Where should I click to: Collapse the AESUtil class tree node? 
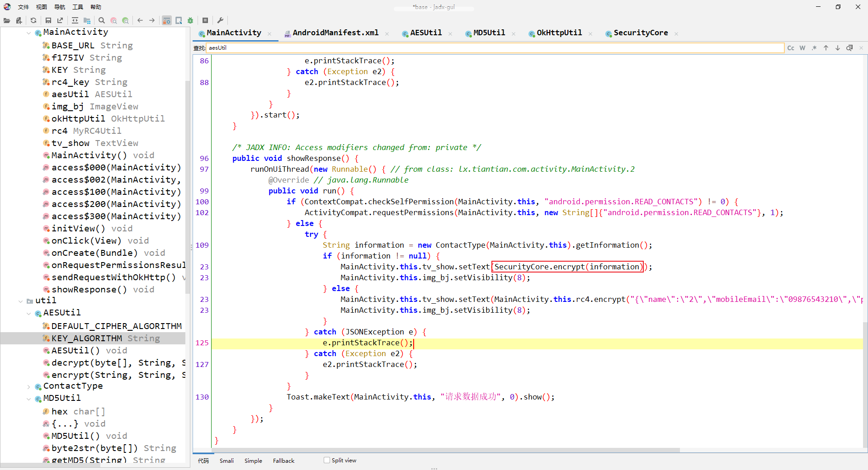(x=29, y=313)
